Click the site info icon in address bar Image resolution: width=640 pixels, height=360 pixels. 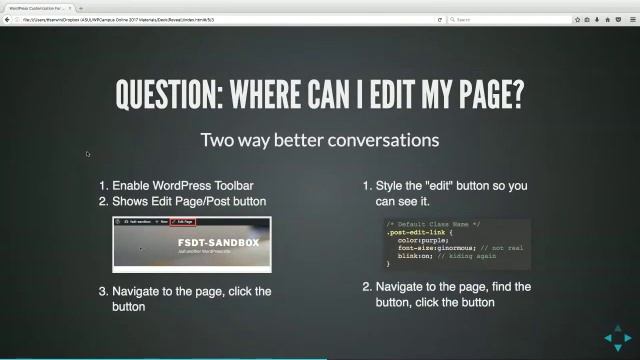tap(17, 20)
